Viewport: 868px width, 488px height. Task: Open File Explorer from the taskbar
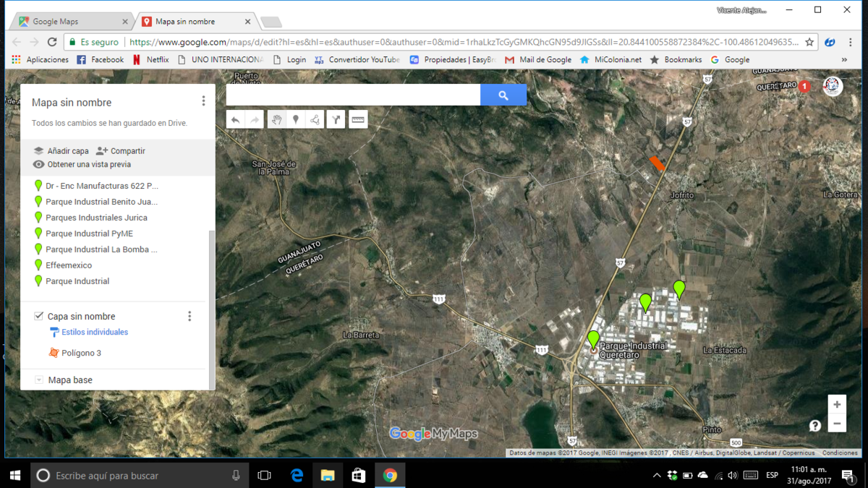coord(328,475)
